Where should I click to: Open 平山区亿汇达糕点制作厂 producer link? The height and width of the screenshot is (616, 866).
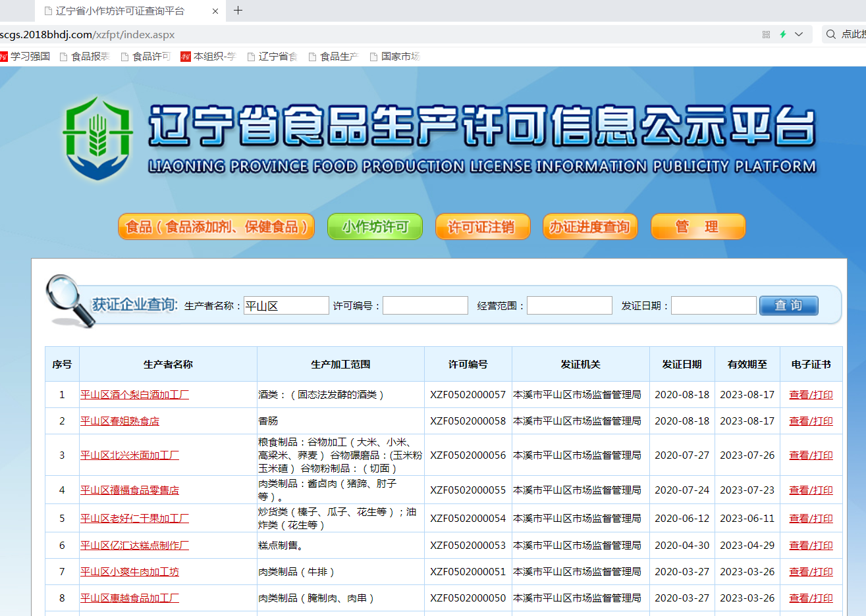(134, 546)
